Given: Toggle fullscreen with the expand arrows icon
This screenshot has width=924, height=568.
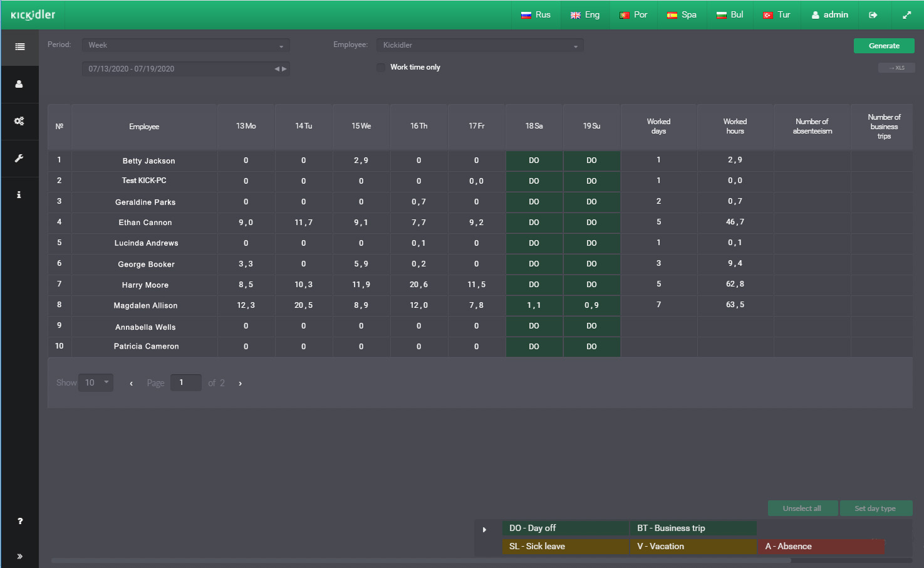Looking at the screenshot, I should tap(906, 15).
